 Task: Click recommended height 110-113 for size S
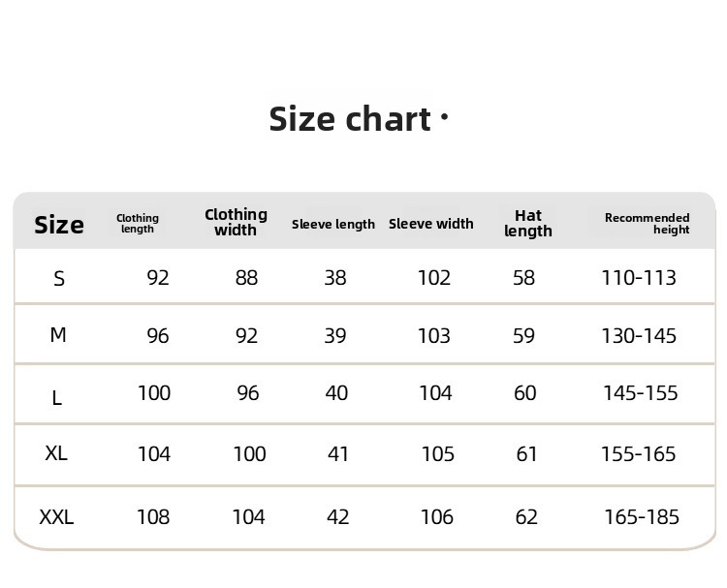click(x=639, y=278)
